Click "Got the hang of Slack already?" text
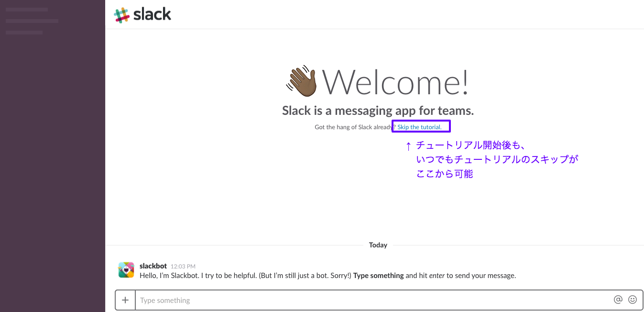 coord(354,127)
